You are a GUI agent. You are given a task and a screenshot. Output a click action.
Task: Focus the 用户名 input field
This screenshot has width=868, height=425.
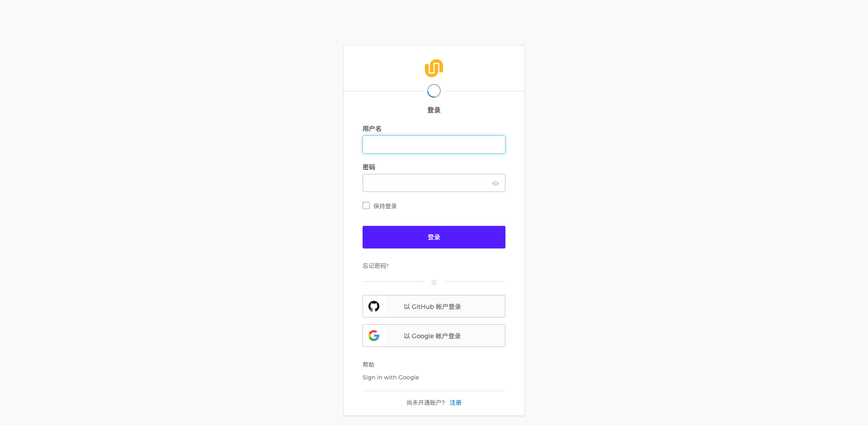(x=434, y=145)
